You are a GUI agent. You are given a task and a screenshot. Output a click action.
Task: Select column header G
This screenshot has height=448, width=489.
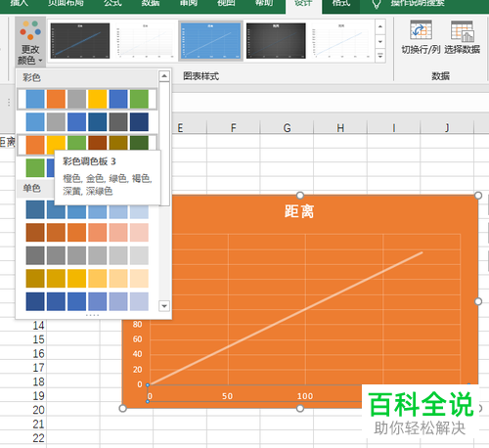tap(287, 128)
